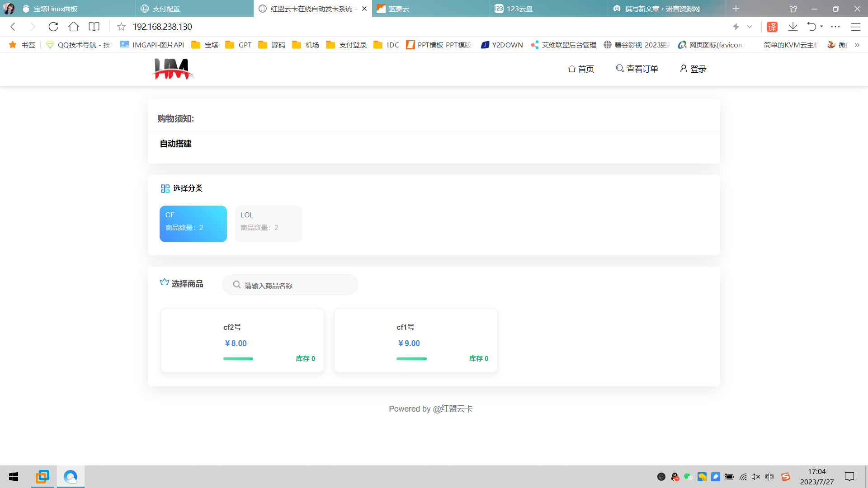
Task: Go to 首页 in the site navigation
Action: 581,69
